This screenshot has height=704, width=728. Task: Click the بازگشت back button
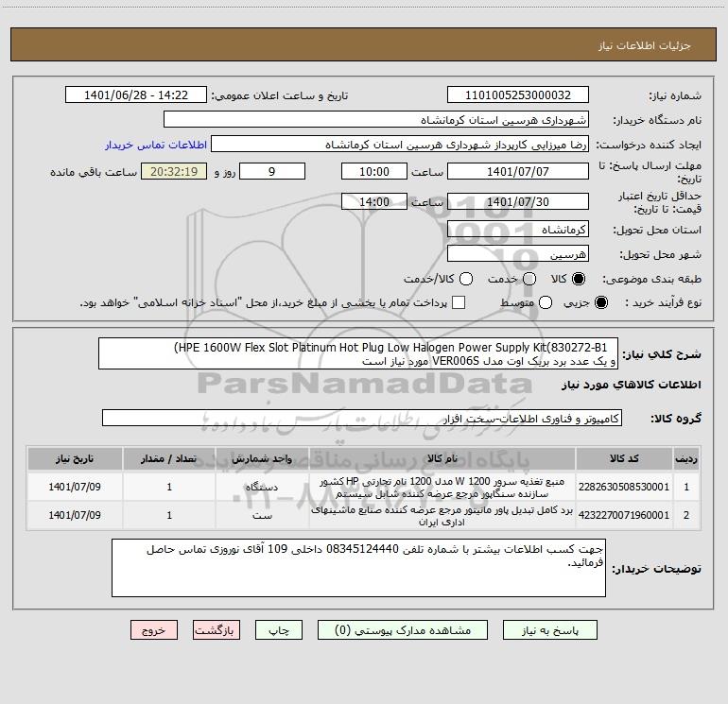[217, 630]
